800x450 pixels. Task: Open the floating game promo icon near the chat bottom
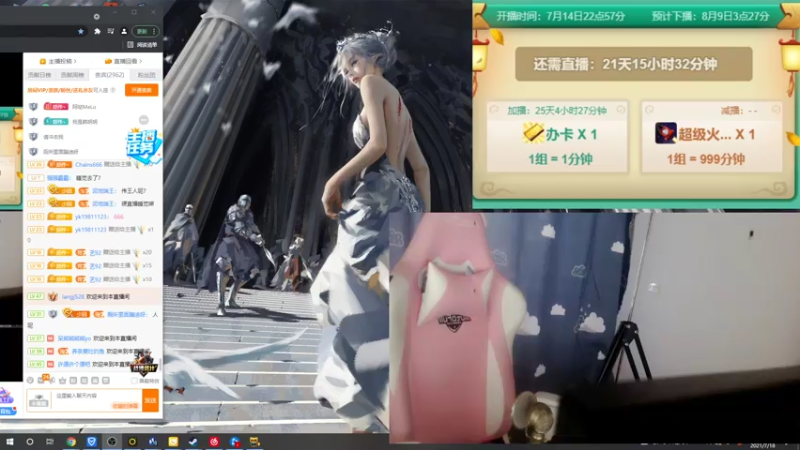(x=142, y=362)
